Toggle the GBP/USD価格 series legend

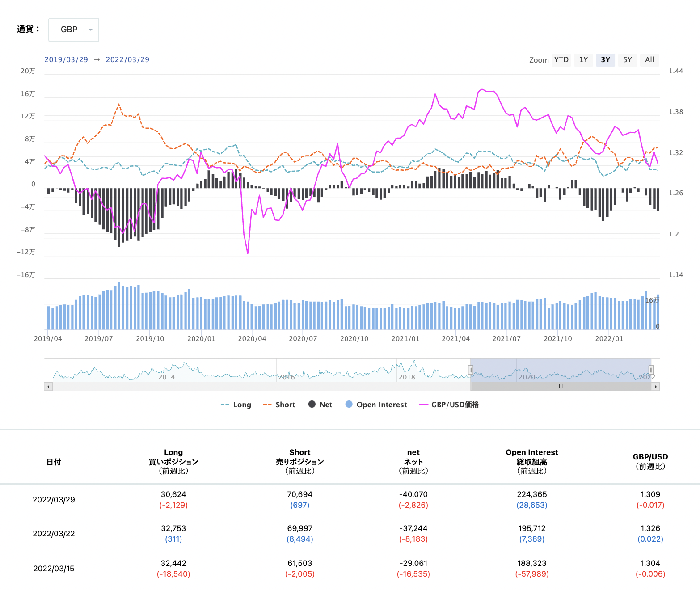tap(449, 405)
